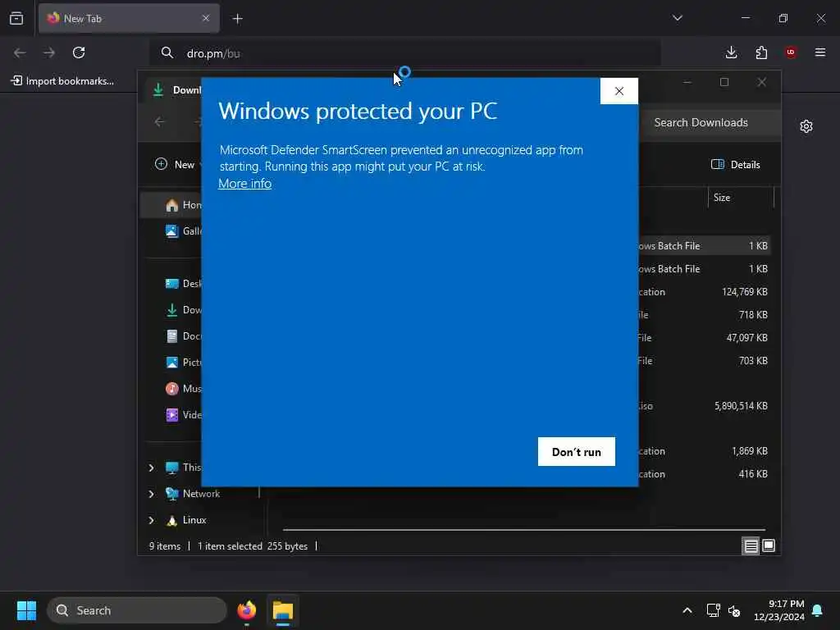Click the Don't run button
Image resolution: width=840 pixels, height=630 pixels.
click(x=576, y=452)
